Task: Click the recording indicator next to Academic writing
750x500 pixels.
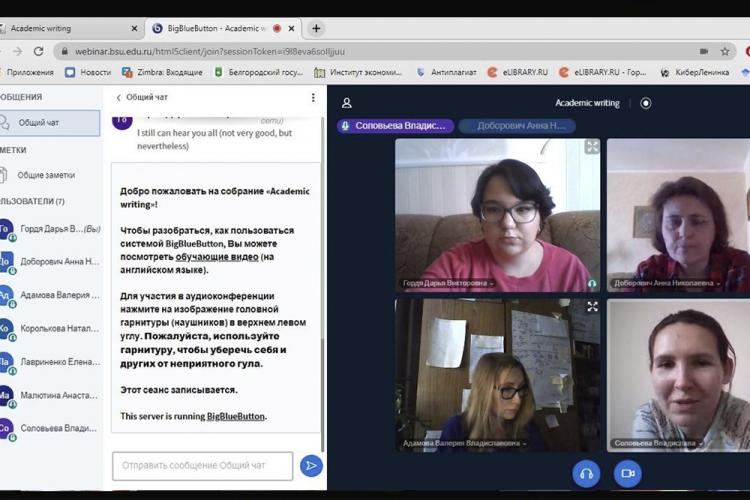Action: [x=645, y=103]
